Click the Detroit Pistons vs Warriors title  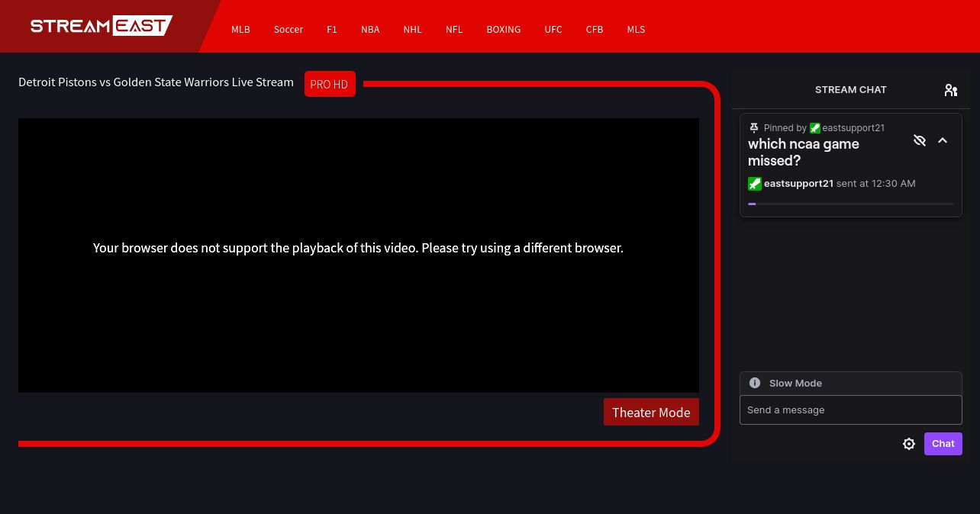pos(156,82)
